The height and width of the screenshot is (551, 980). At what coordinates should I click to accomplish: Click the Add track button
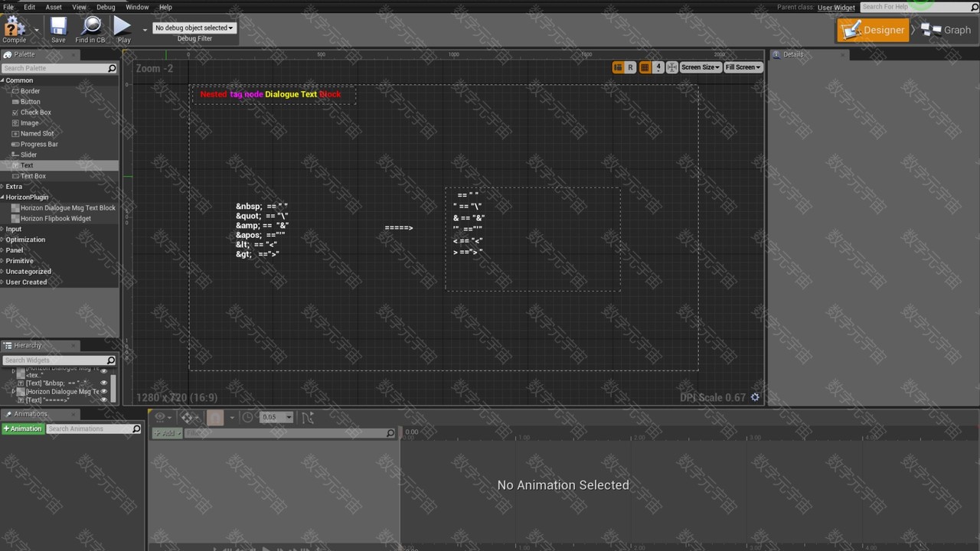tap(167, 433)
